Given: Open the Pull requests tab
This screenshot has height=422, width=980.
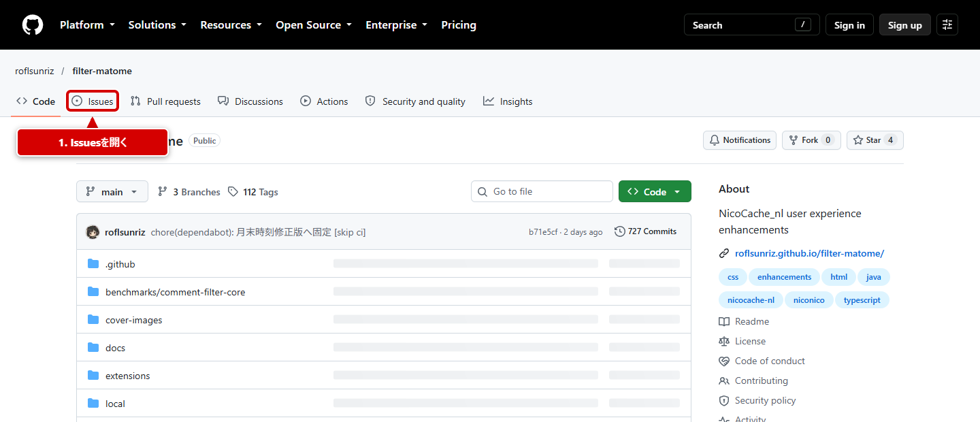Looking at the screenshot, I should tap(165, 101).
